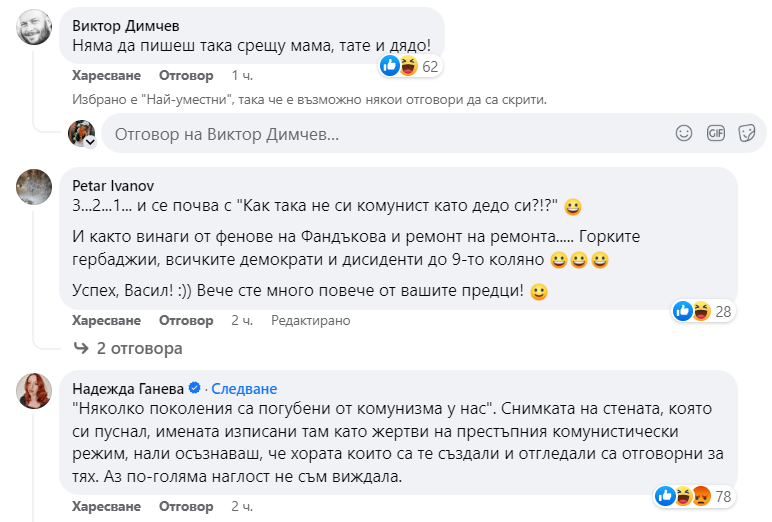772x522 pixels.
Task: Open profile switcher arrow beside reply avatar
Action: 90,143
